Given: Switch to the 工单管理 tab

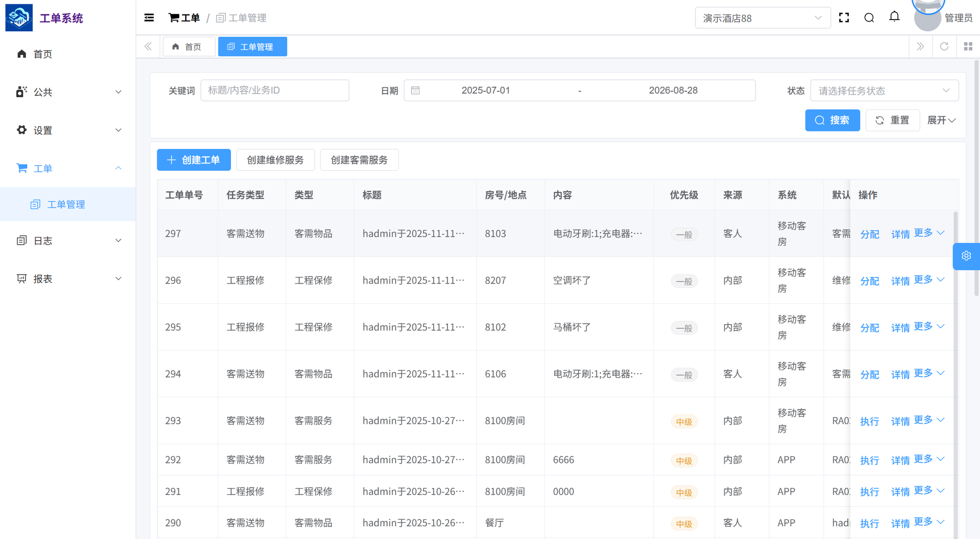Looking at the screenshot, I should tap(252, 47).
